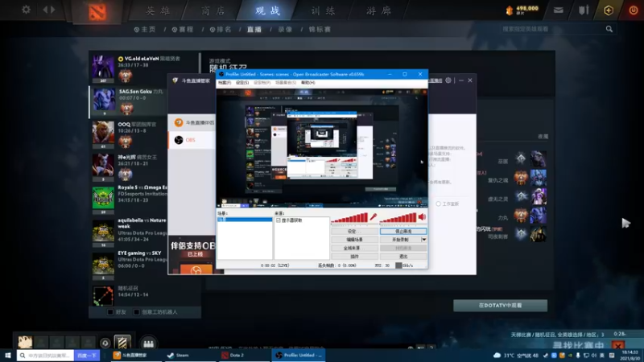The width and height of the screenshot is (644, 362).
Task: Go forward with the right arrow icon
Action: tap(52, 10)
